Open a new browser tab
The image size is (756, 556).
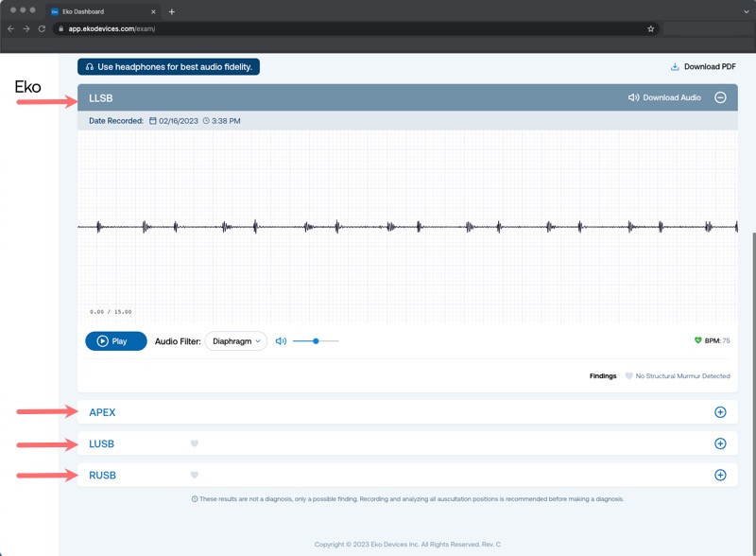click(x=172, y=11)
